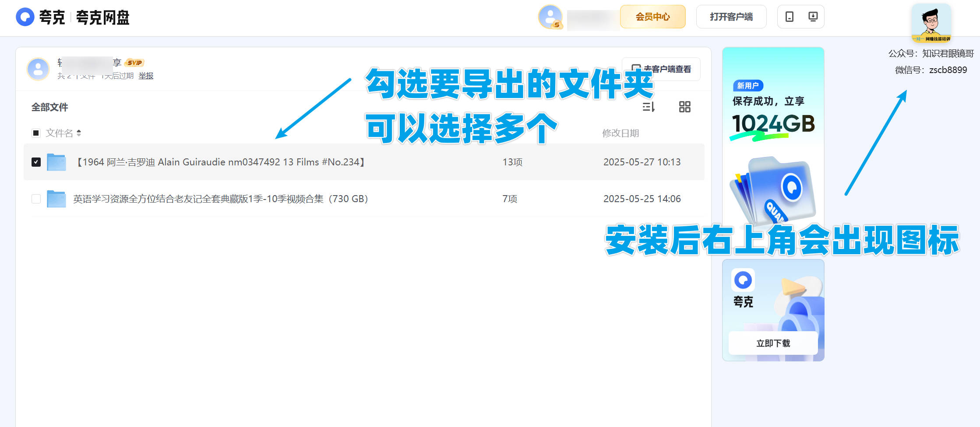Click the Quark logo in the header
The height and width of the screenshot is (427, 980).
[x=25, y=17]
